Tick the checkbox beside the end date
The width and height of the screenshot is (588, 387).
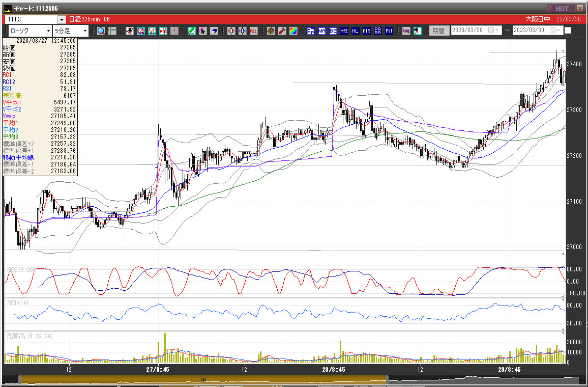point(568,31)
